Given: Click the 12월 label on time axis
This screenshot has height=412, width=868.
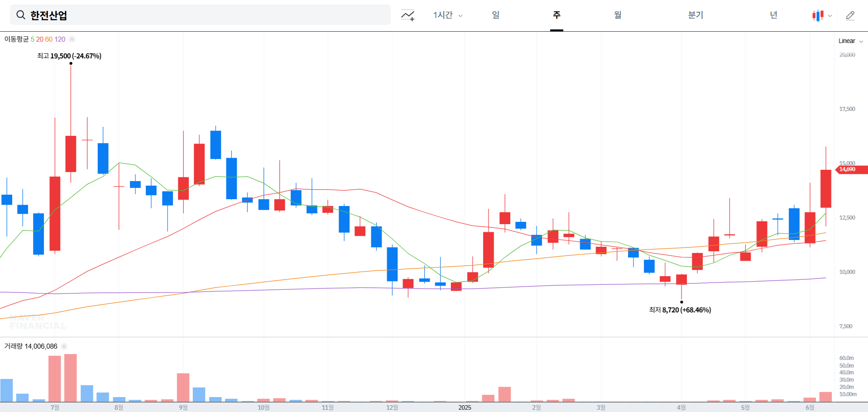Looking at the screenshot, I should pyautogui.click(x=392, y=407).
